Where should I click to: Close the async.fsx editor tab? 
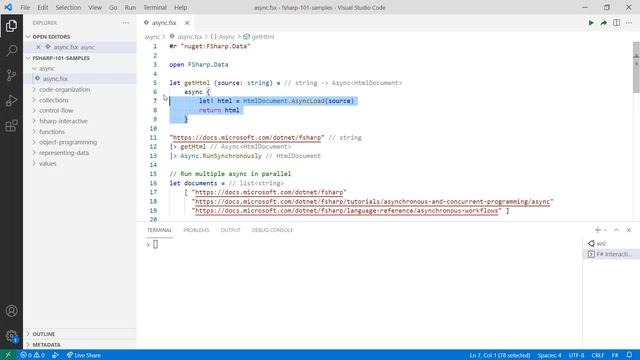(x=187, y=23)
